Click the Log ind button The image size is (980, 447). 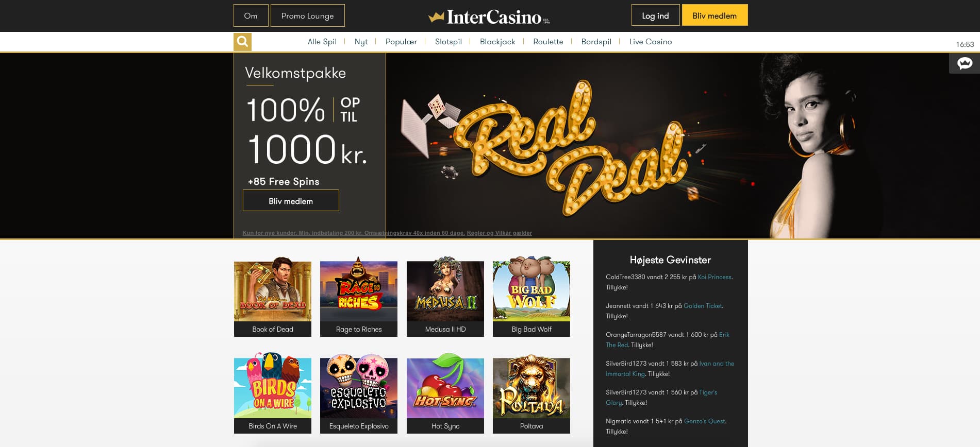655,15
